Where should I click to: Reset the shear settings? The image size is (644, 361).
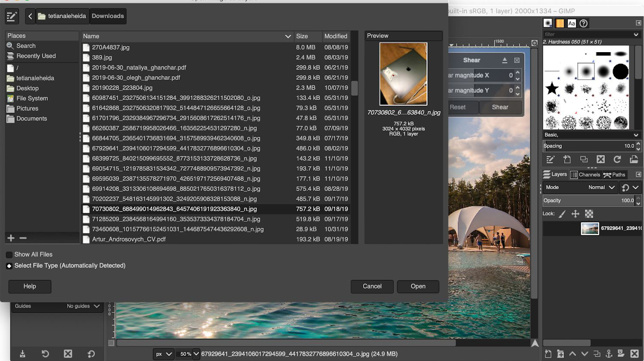pos(457,107)
